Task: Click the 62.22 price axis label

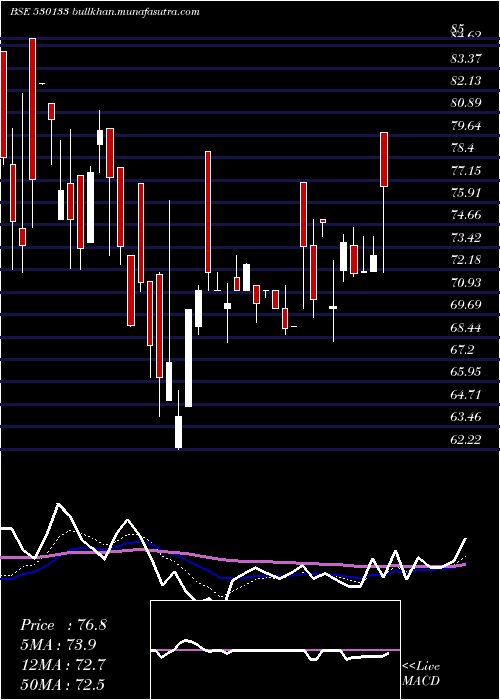Action: 466,440
